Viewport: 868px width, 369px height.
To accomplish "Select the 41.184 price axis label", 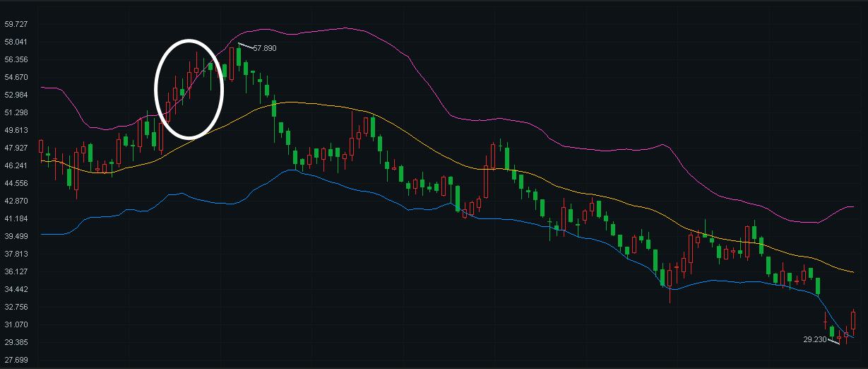I will [16, 218].
